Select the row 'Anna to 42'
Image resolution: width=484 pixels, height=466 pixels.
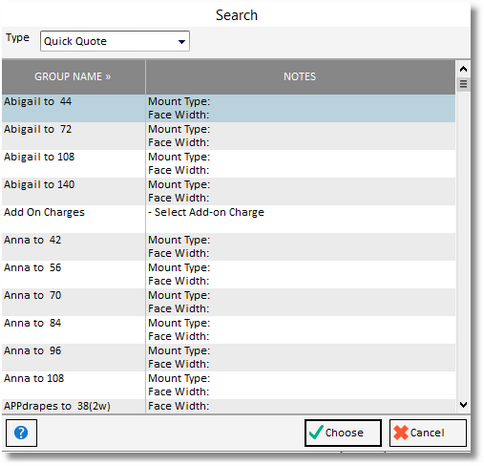[x=228, y=247]
